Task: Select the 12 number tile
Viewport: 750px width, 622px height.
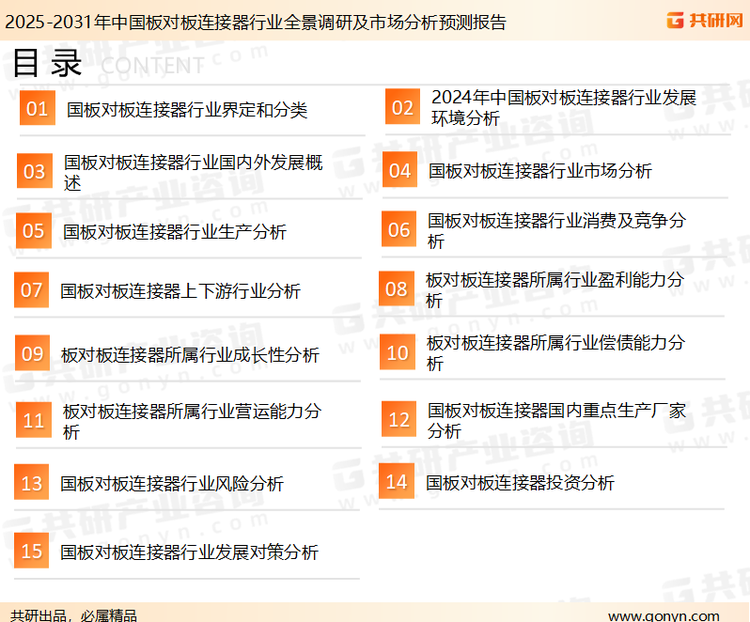Action: (399, 419)
